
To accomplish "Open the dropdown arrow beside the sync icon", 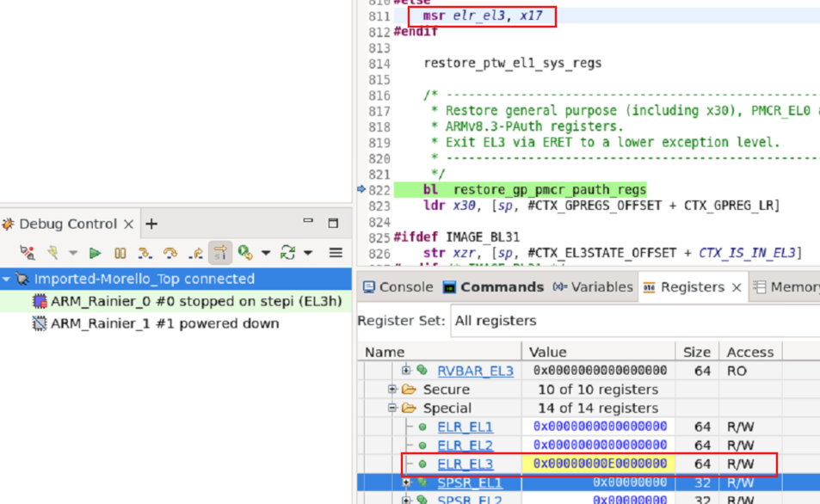I will click(307, 253).
